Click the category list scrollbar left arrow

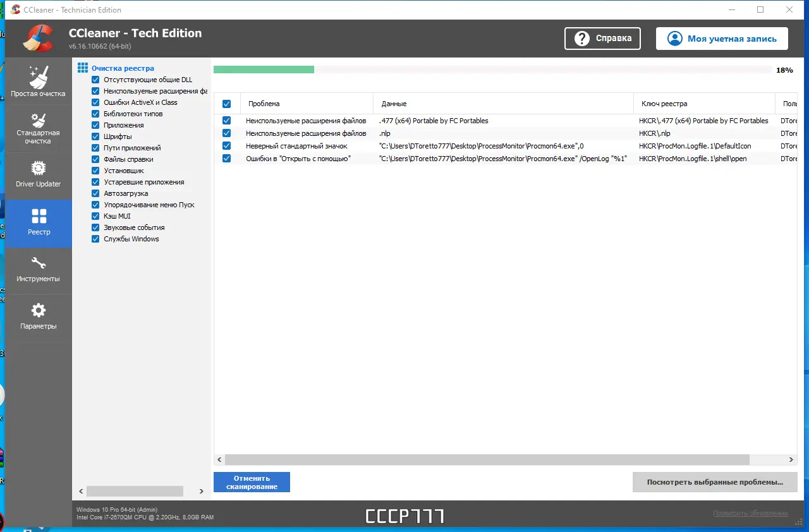click(81, 491)
